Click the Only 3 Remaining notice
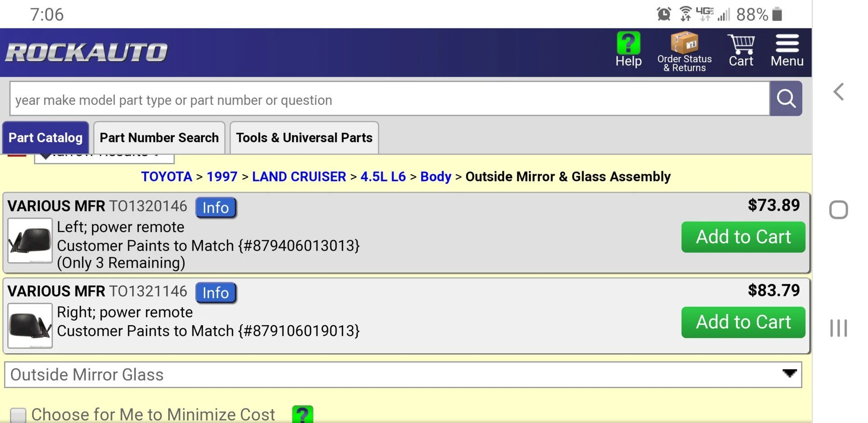 [x=121, y=263]
